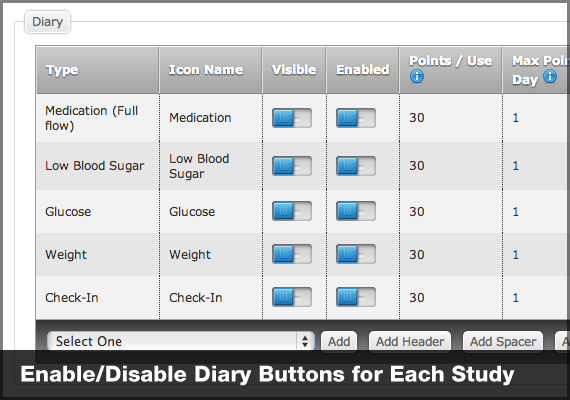This screenshot has height=400, width=570.
Task: Disable the Enabled switch for Low Blood Sugar
Action: coord(356,166)
